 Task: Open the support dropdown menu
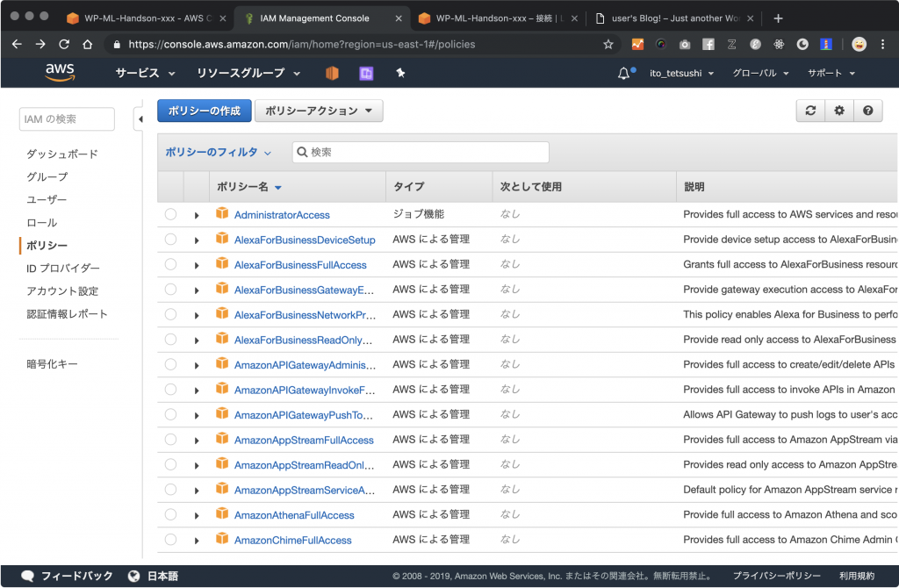click(831, 74)
